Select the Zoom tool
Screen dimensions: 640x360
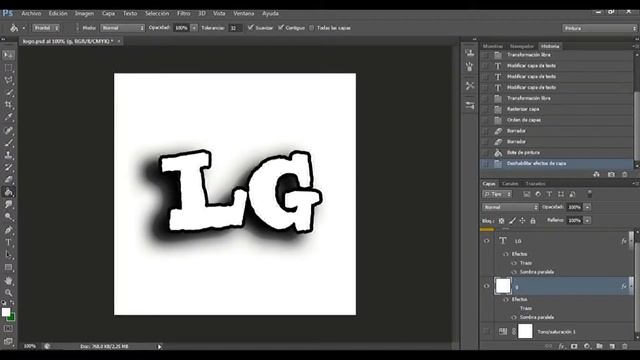click(x=8, y=293)
